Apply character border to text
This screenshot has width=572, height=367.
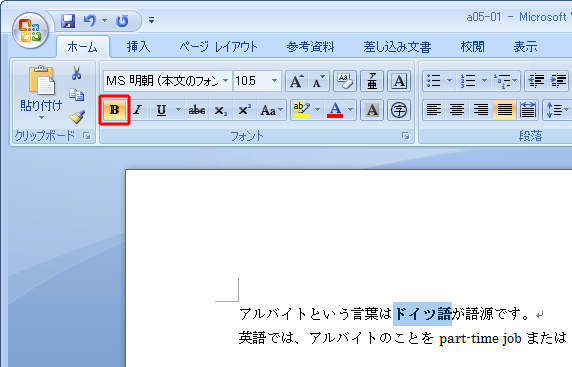pyautogui.click(x=399, y=81)
